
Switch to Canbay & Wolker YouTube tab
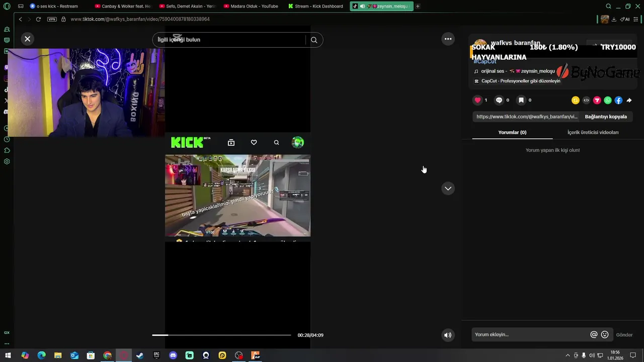pos(122,6)
